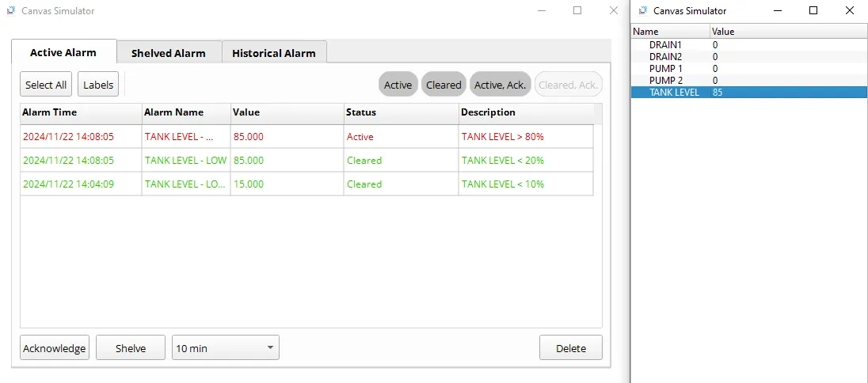Enable the Cleared, Ack. filter
The image size is (868, 383).
coord(569,85)
